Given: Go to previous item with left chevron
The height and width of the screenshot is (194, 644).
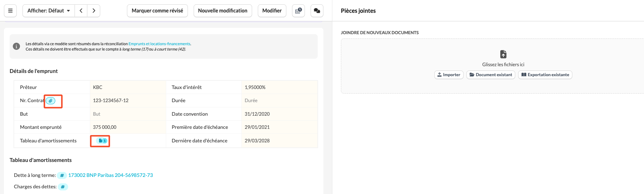Looking at the screenshot, I should [81, 11].
